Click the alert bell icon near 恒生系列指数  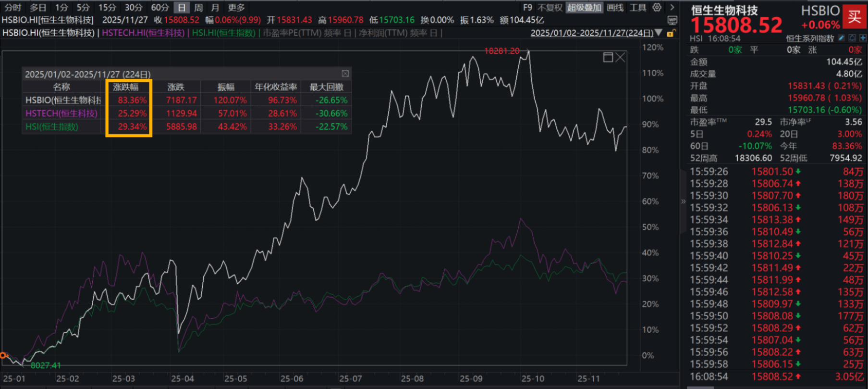(x=852, y=38)
